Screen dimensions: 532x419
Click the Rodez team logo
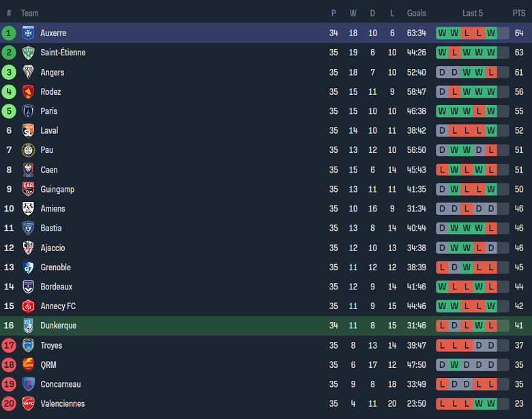point(28,91)
